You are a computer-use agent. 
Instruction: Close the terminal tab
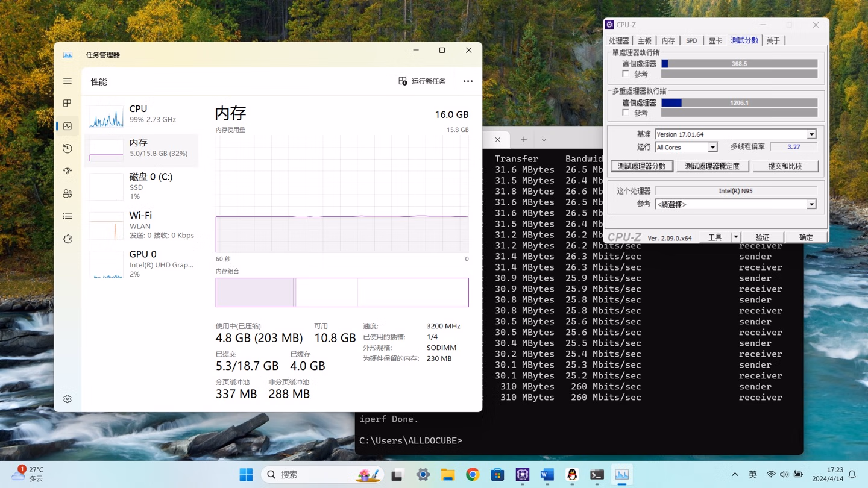pos(497,139)
